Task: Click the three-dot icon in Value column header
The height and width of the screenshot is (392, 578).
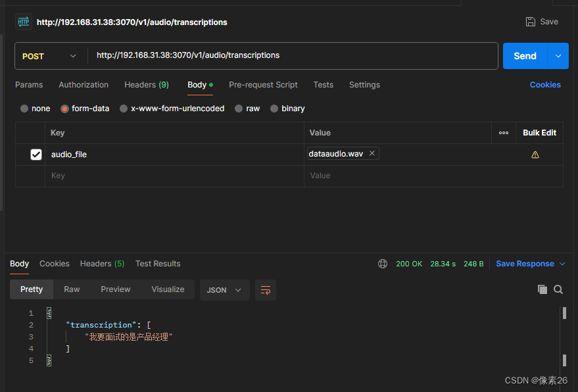Action: click(504, 132)
